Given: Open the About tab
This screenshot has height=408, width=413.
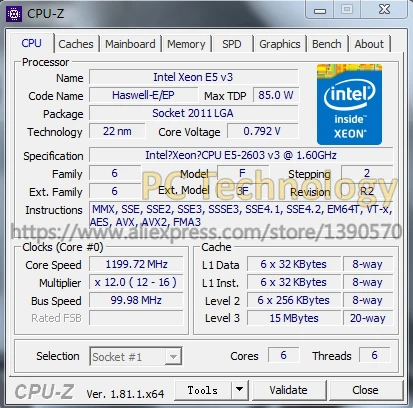Looking at the screenshot, I should (x=369, y=44).
